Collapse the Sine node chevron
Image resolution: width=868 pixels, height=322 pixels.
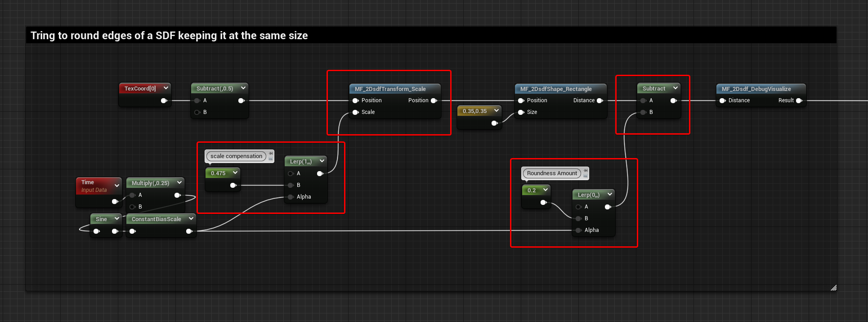(x=117, y=218)
